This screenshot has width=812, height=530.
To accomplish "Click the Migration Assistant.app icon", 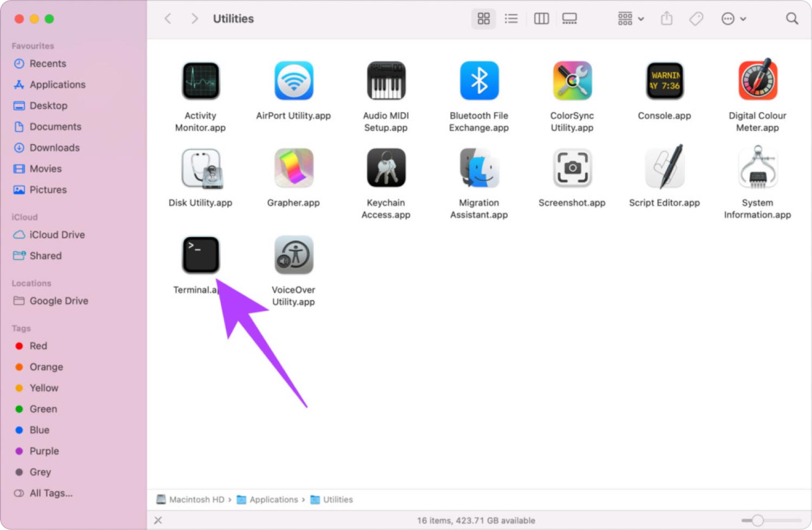I will point(479,168).
